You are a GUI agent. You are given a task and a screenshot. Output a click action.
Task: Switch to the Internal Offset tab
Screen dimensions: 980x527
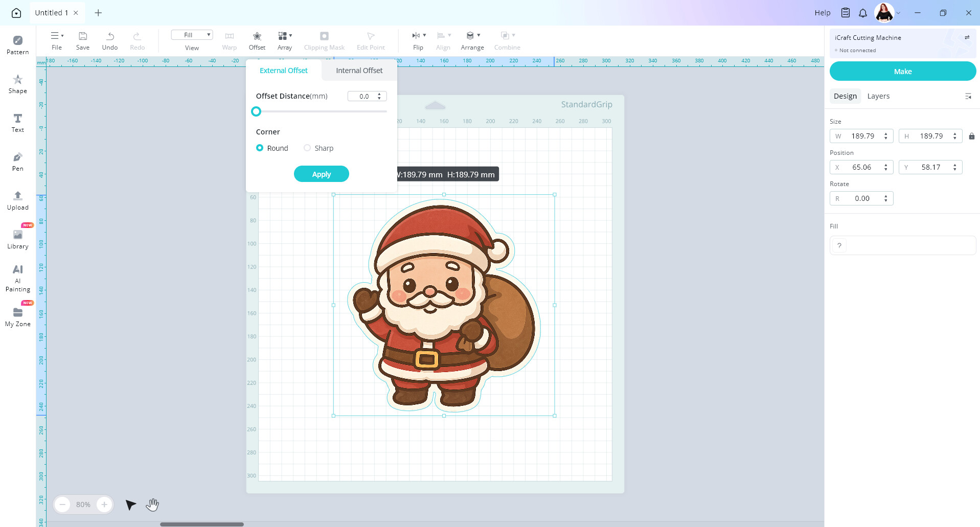click(359, 71)
